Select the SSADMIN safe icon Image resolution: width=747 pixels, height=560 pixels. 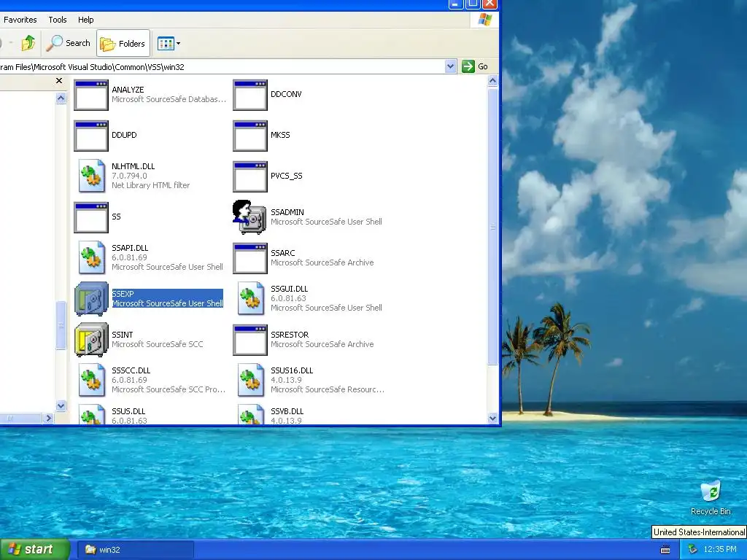(x=249, y=217)
